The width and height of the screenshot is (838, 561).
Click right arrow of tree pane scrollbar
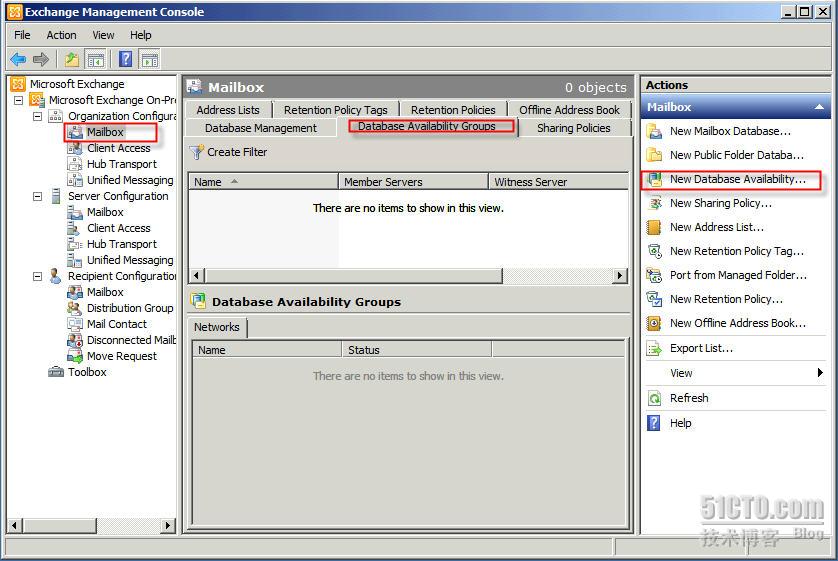pyautogui.click(x=168, y=526)
